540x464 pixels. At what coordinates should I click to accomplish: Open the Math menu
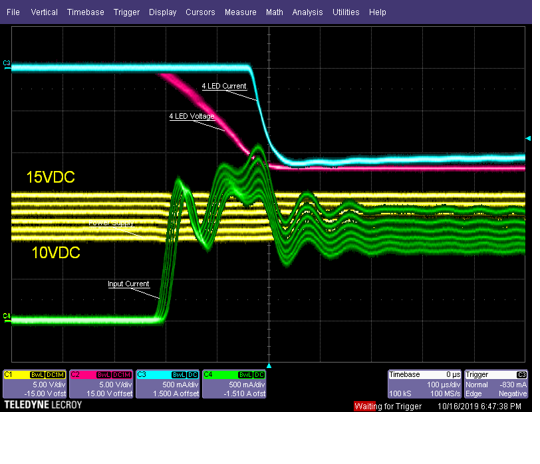[x=274, y=12]
